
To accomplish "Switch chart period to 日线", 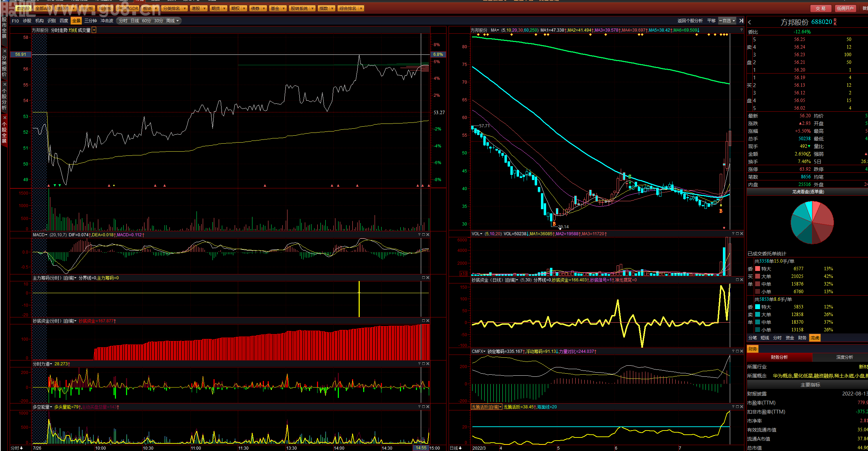I will click(x=135, y=21).
